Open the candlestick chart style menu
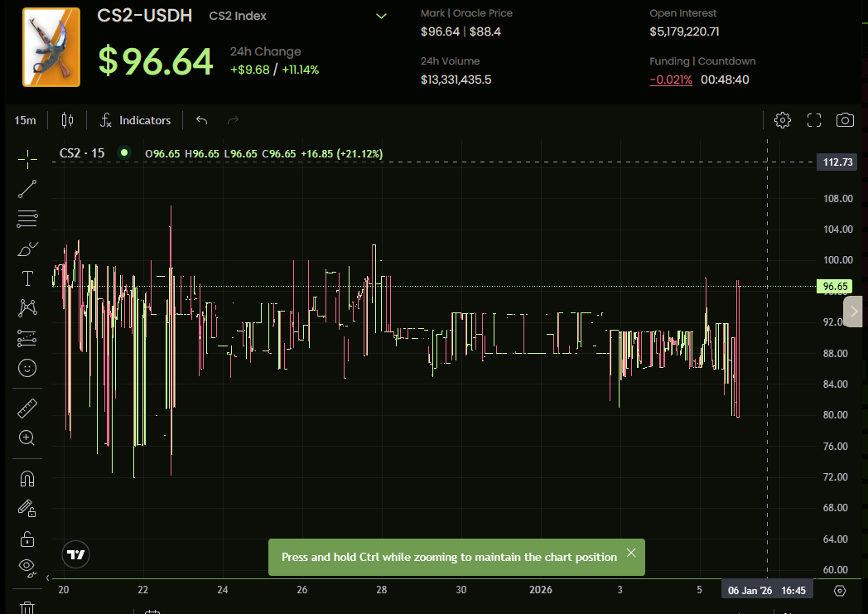Image resolution: width=868 pixels, height=614 pixels. pyautogui.click(x=67, y=120)
